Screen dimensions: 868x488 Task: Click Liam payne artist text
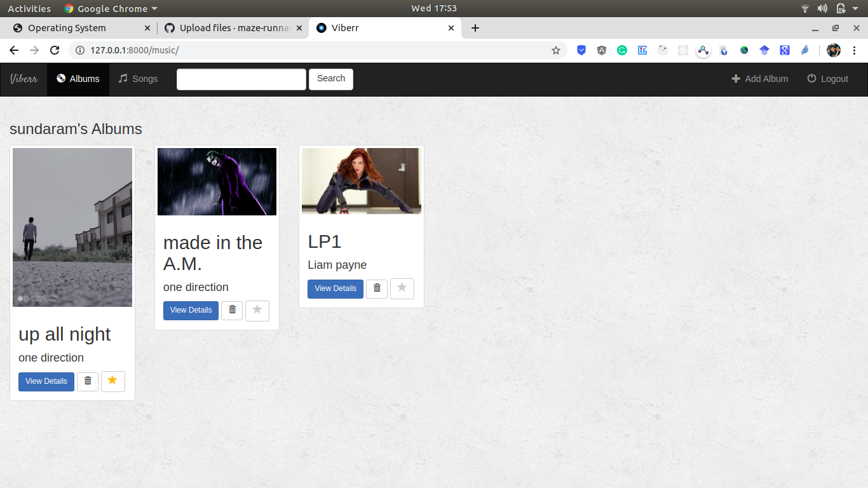tap(337, 265)
